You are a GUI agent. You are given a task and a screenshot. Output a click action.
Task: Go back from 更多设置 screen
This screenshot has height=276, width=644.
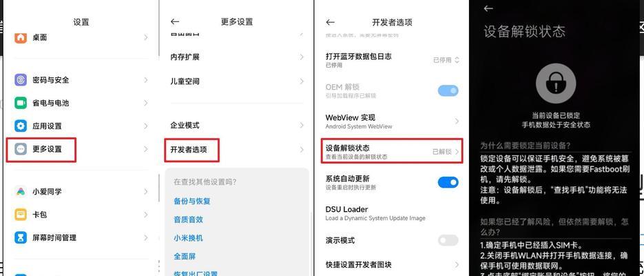tap(175, 22)
